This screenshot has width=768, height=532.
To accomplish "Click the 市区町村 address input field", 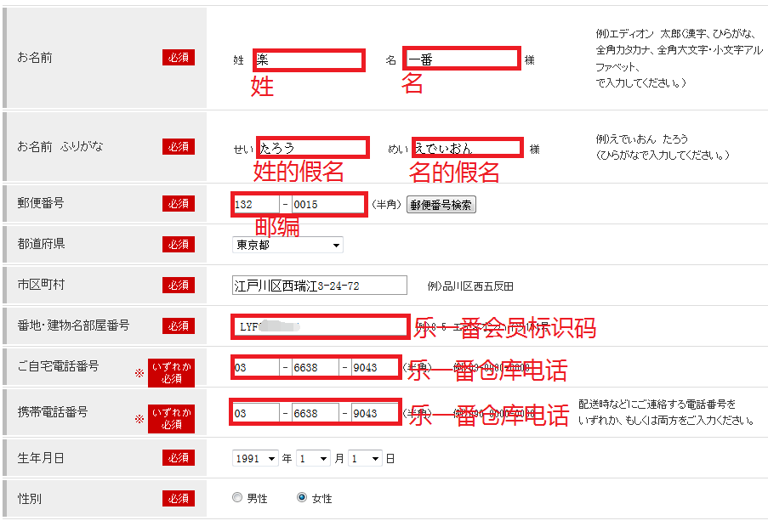I will 320,286.
